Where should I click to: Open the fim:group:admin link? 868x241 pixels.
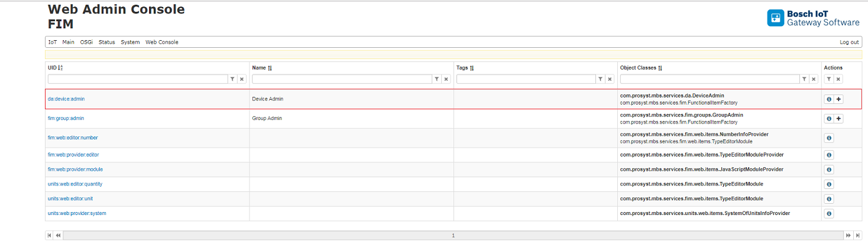coord(66,118)
